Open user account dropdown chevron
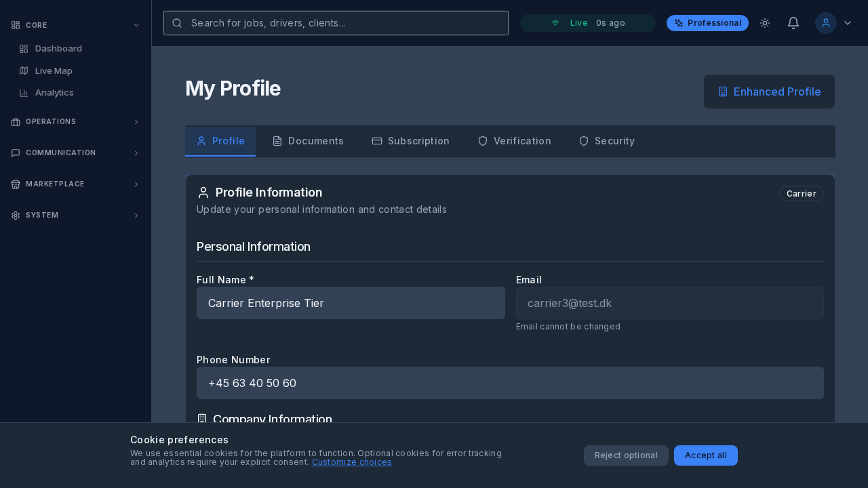 point(848,23)
